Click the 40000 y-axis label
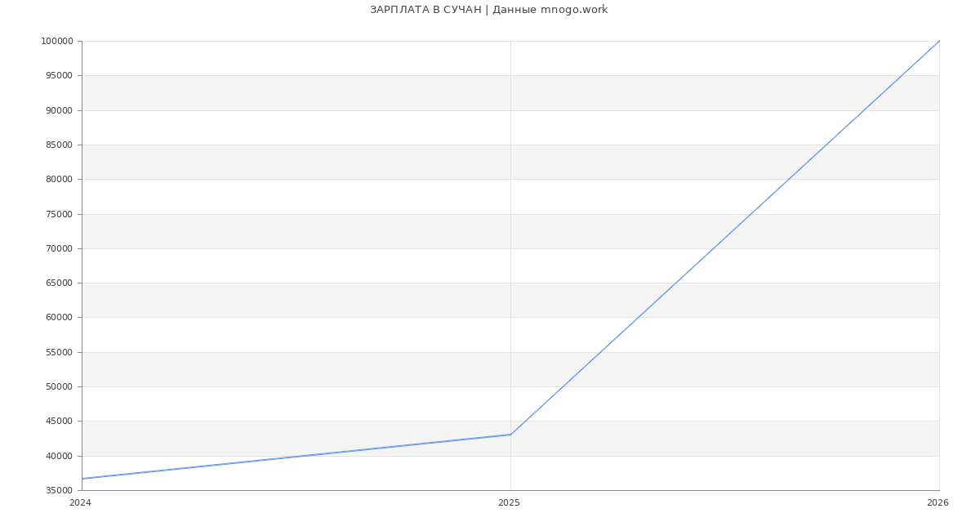This screenshot has width=980, height=531. (59, 456)
